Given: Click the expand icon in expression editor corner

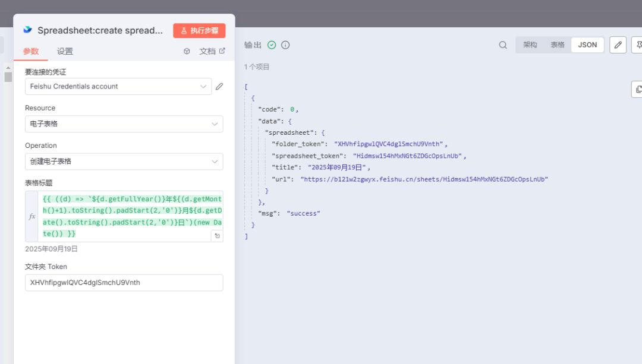Looking at the screenshot, I should pos(217,236).
